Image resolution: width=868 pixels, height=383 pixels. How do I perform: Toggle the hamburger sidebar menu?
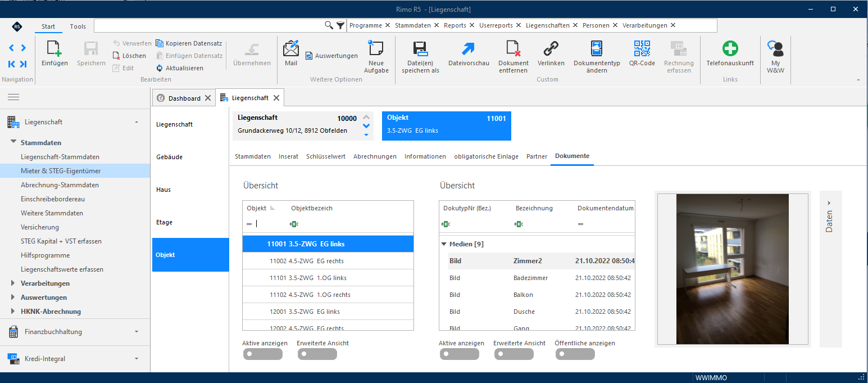(13, 97)
